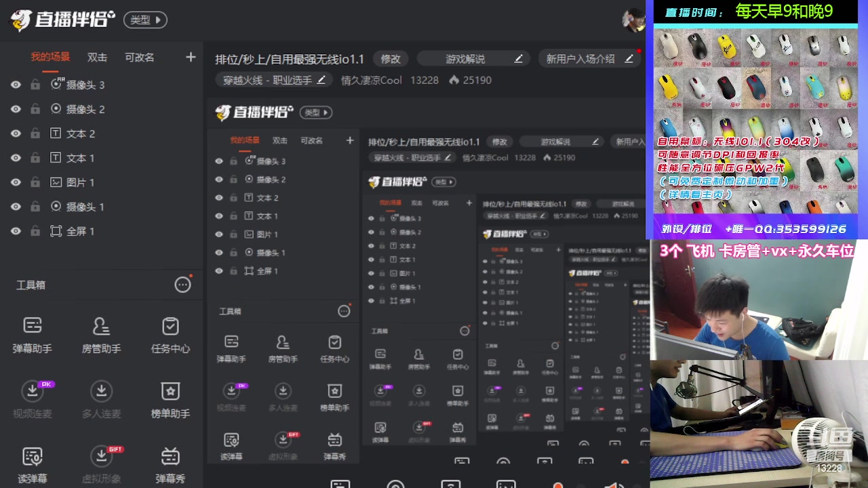Select the 图片 1 source row

tap(102, 182)
